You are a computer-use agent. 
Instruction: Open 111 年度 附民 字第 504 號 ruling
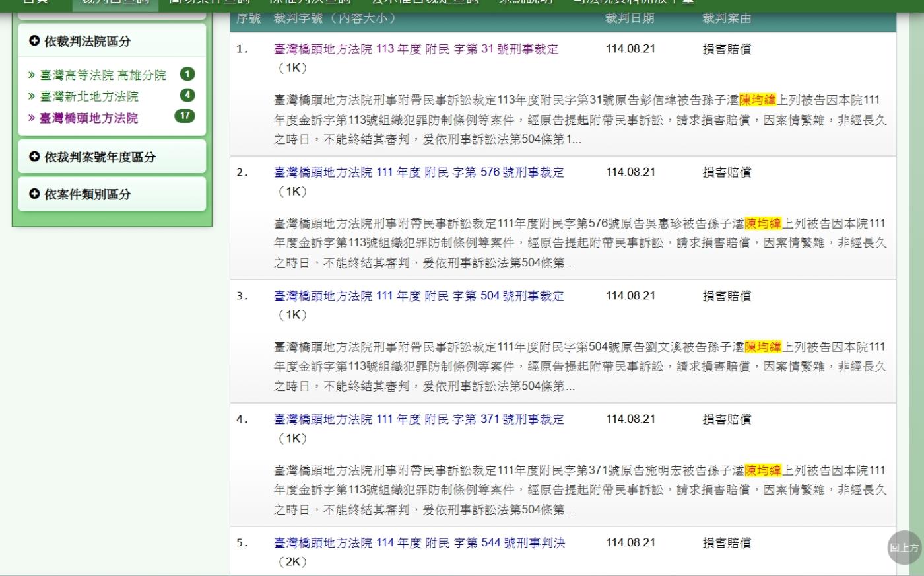click(x=418, y=296)
